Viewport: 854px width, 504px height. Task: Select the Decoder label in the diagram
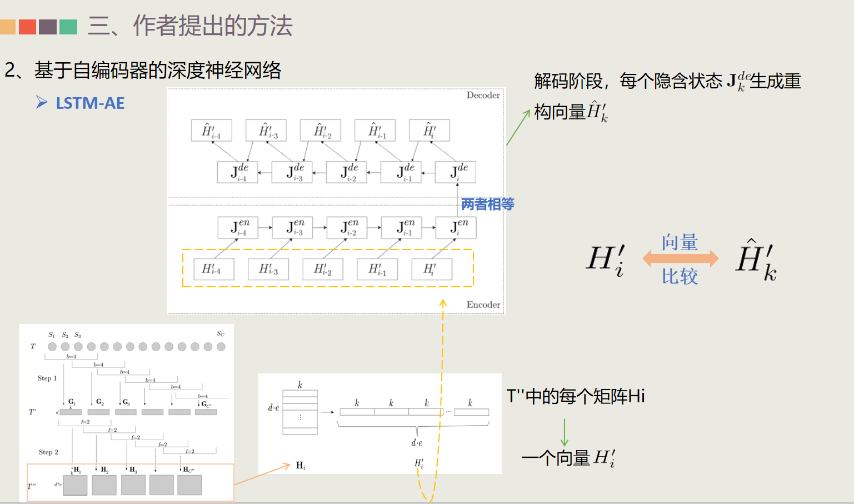483,95
